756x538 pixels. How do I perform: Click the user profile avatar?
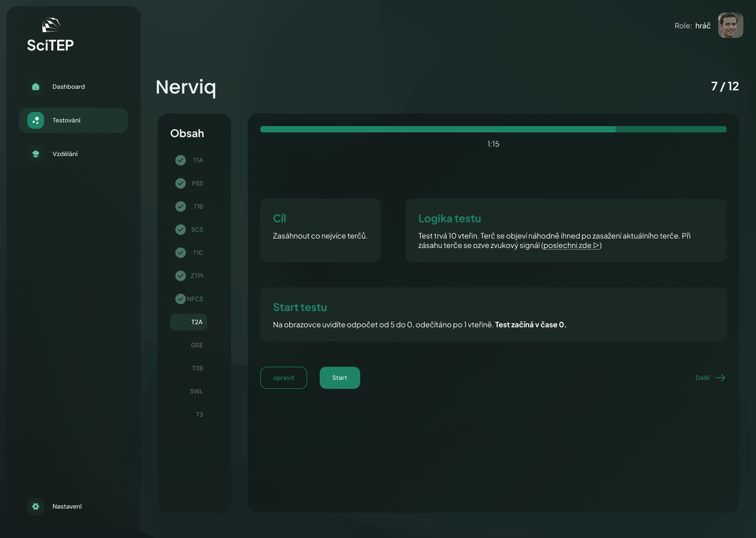(x=730, y=25)
